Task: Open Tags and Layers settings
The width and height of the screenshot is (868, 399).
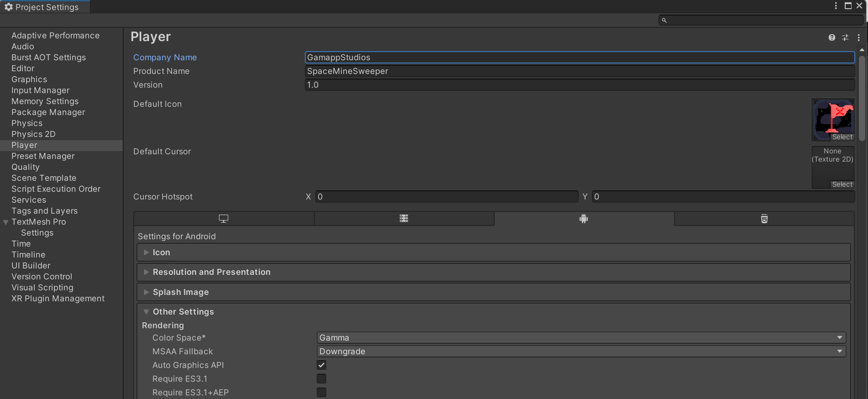Action: 44,211
